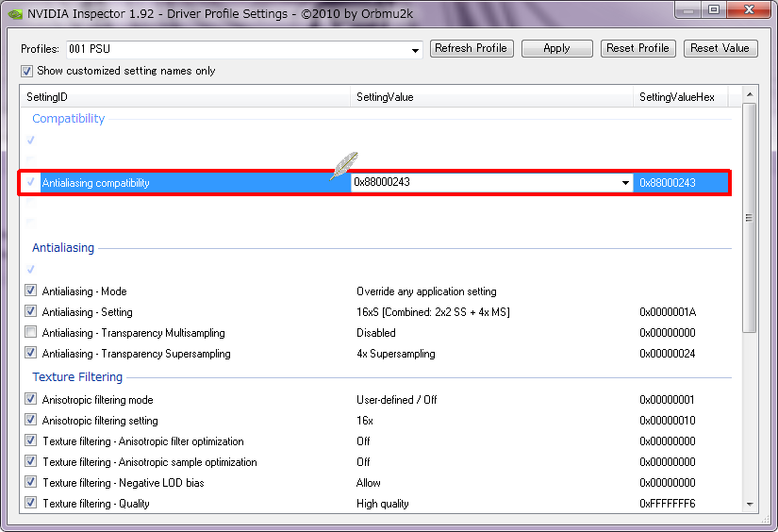Viewport: 778px width, 532px height.
Task: Click the SettingID column header
Action: [x=185, y=97]
